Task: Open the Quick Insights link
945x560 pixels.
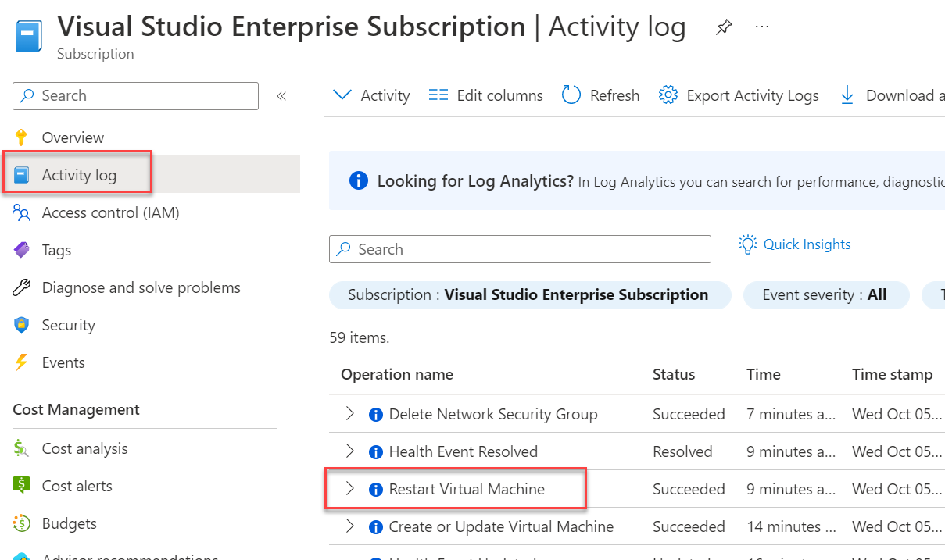Action: coord(807,244)
